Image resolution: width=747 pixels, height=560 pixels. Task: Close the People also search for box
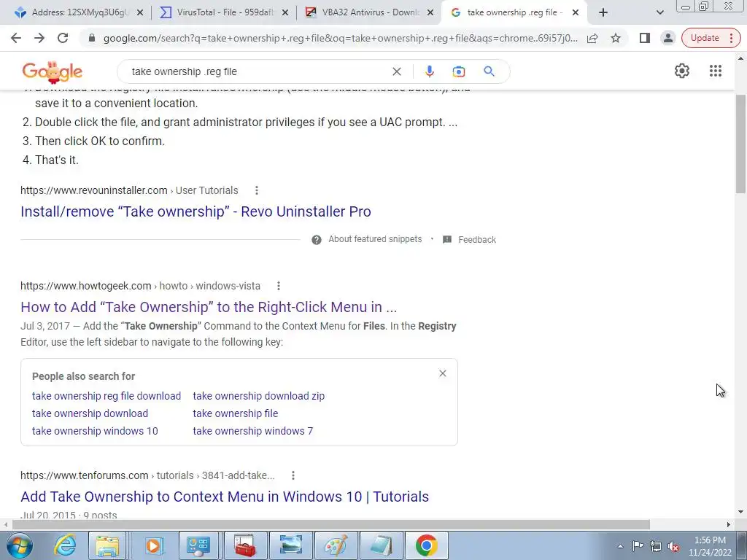point(443,373)
